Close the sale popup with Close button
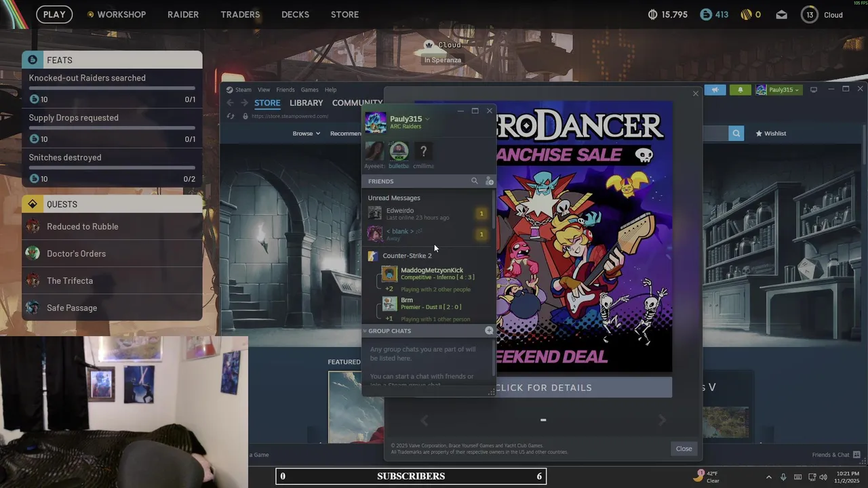Image resolution: width=868 pixels, height=488 pixels. pyautogui.click(x=684, y=449)
